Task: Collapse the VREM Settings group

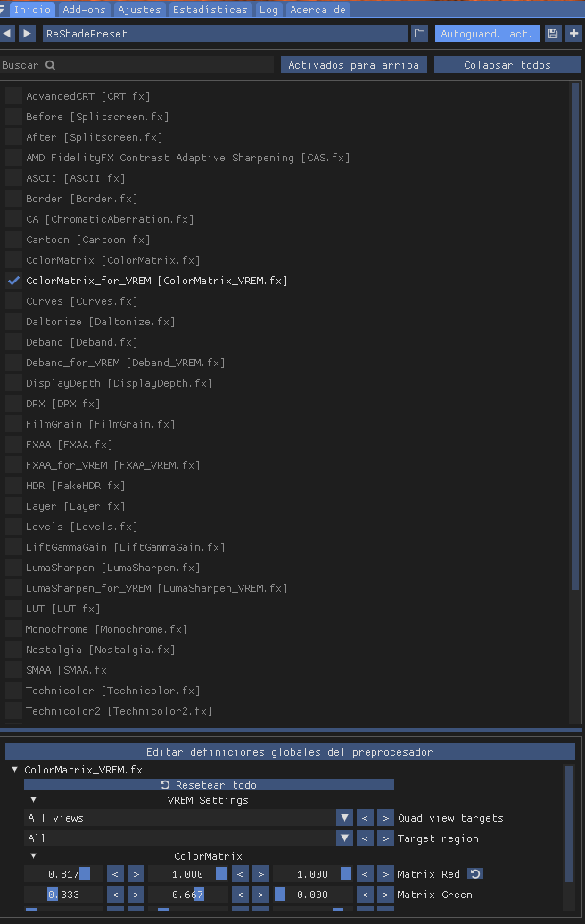Action: (34, 800)
